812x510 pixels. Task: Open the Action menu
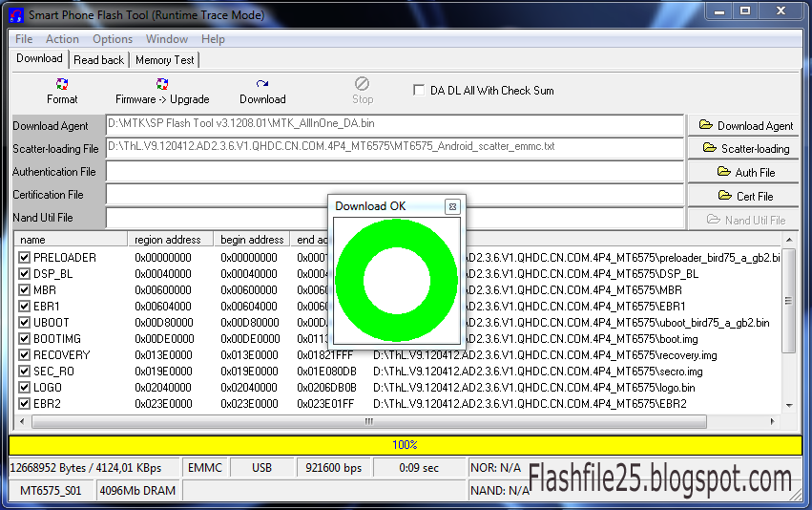(62, 39)
